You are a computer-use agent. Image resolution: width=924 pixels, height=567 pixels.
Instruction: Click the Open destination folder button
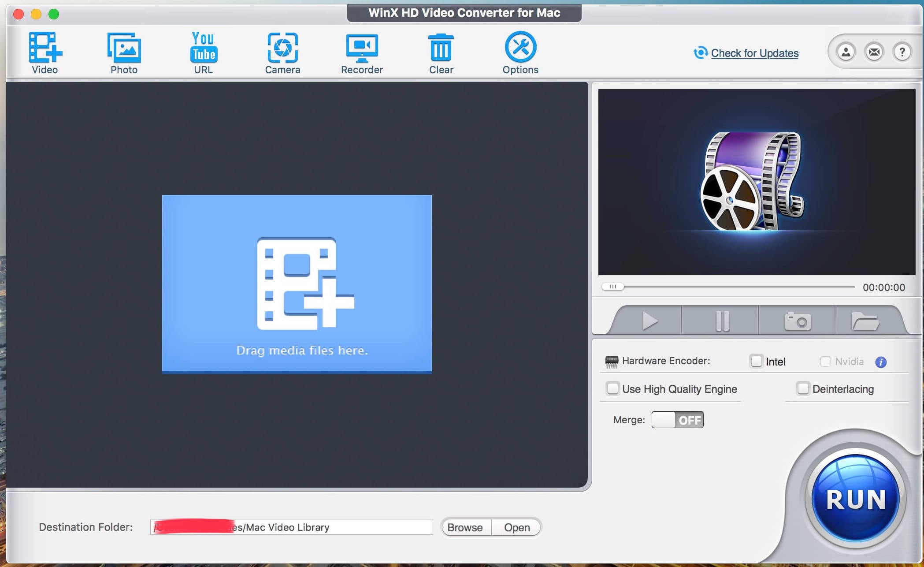[516, 527]
